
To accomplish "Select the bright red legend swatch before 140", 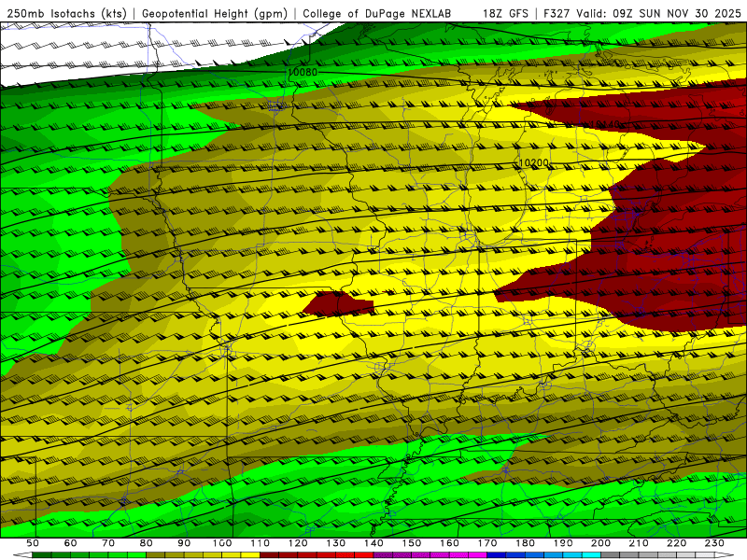I will [x=364, y=555].
